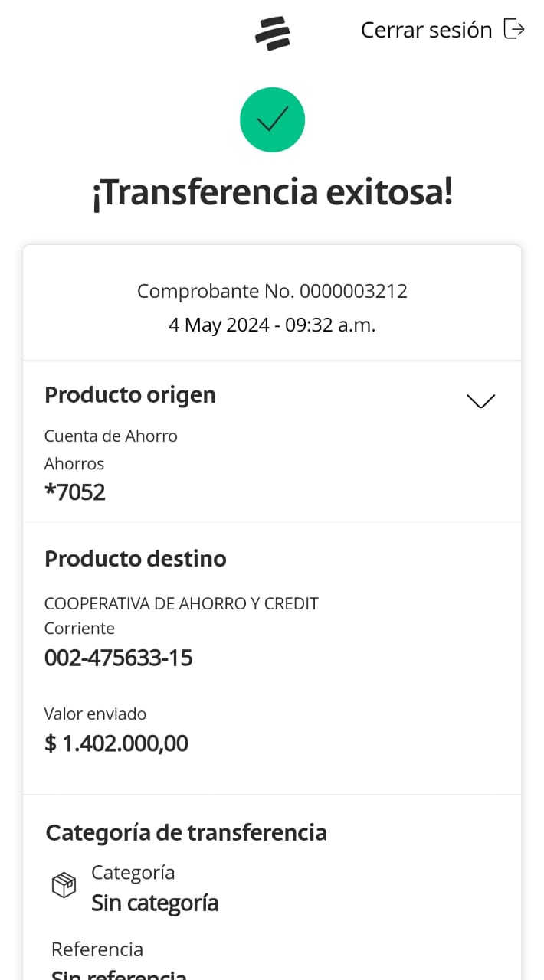Click Categoría de transferencia heading
544x980 pixels.
pos(186,832)
